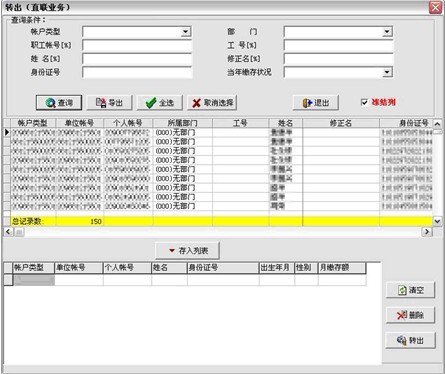Click the 修正名 column header
The height and width of the screenshot is (374, 445).
click(341, 123)
